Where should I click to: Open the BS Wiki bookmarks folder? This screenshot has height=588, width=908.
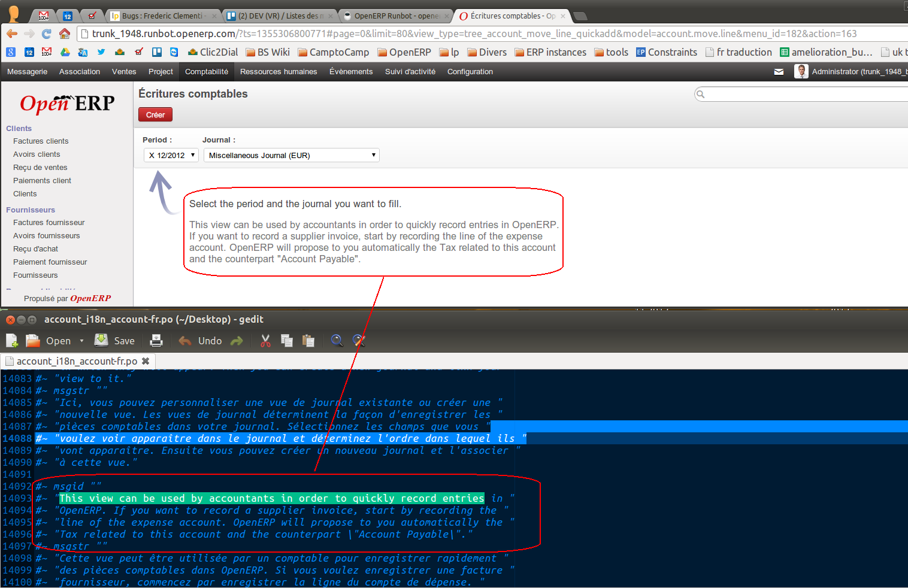click(x=268, y=52)
